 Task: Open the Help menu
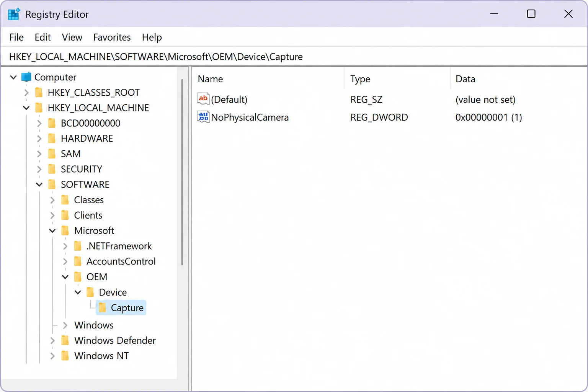(x=152, y=37)
